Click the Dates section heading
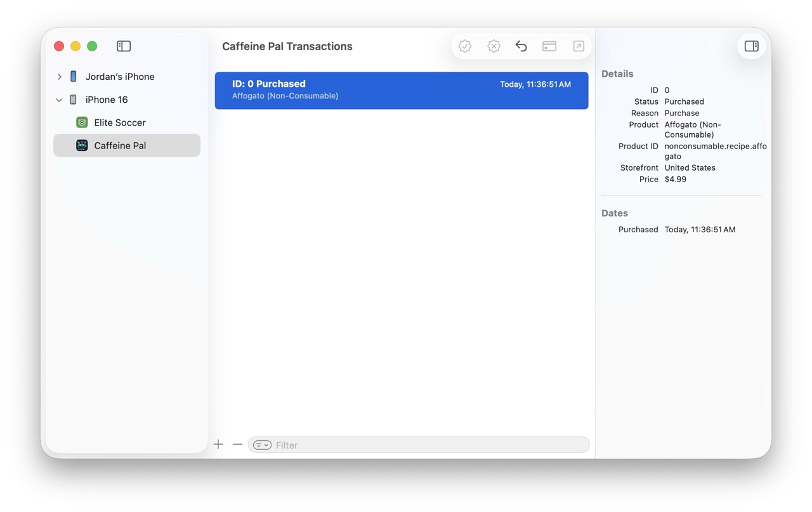This screenshot has width=812, height=512. coord(615,213)
